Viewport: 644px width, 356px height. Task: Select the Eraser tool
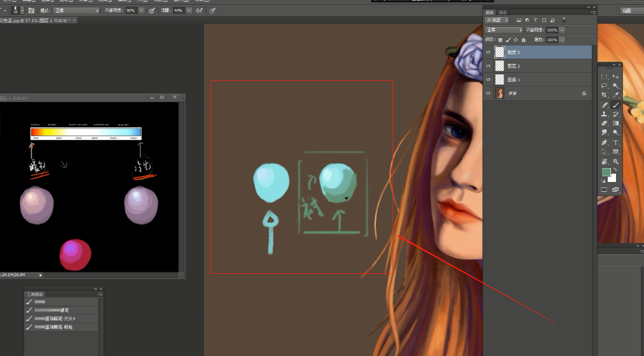point(604,123)
